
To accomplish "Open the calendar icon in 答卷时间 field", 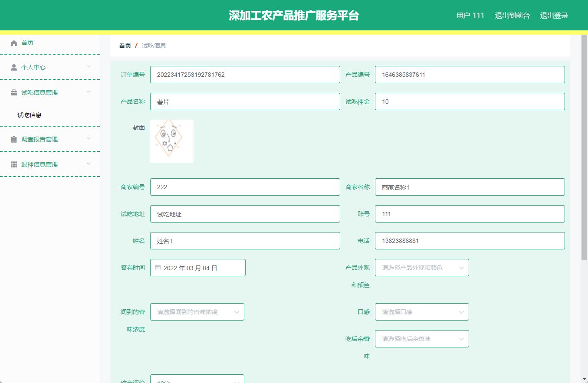I will [157, 268].
